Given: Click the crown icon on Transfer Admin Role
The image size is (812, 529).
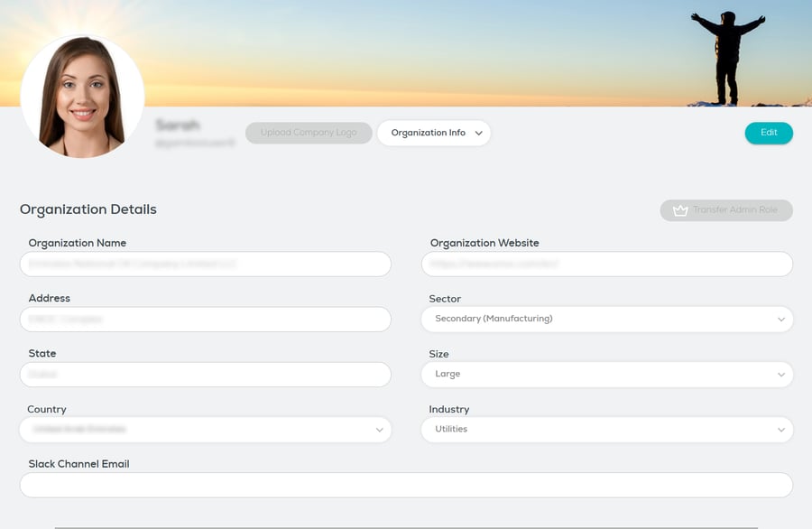Looking at the screenshot, I should click(x=678, y=210).
